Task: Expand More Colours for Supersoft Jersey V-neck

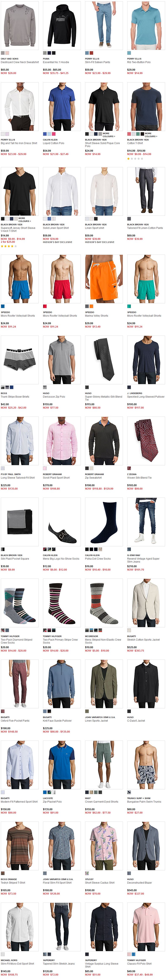Action: [x=25, y=220]
